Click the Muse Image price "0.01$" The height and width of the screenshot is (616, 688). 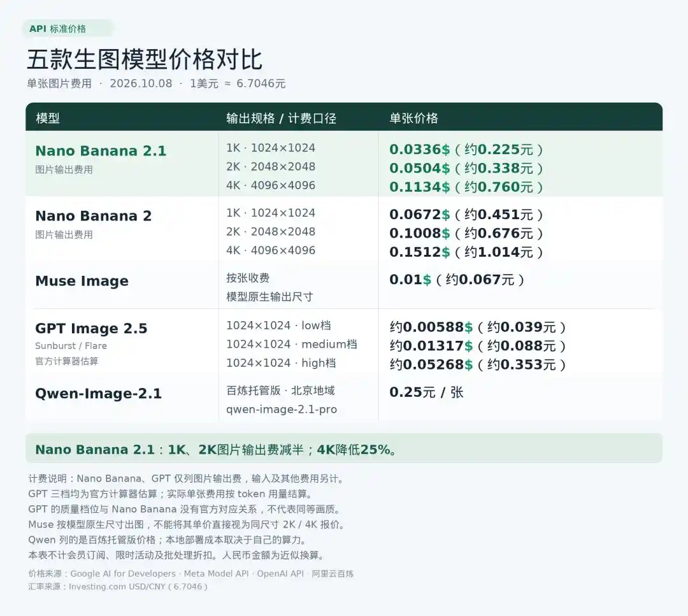tap(410, 280)
